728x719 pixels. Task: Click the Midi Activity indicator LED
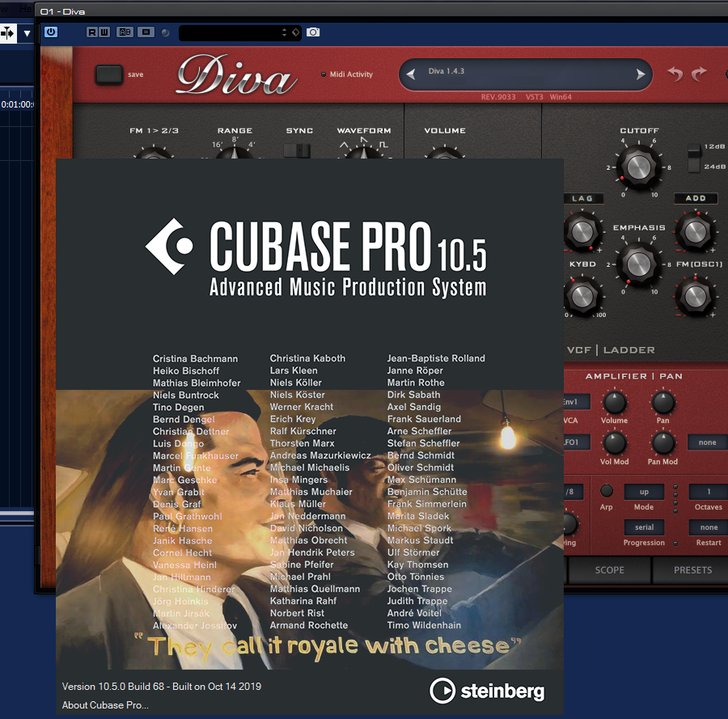pos(324,74)
